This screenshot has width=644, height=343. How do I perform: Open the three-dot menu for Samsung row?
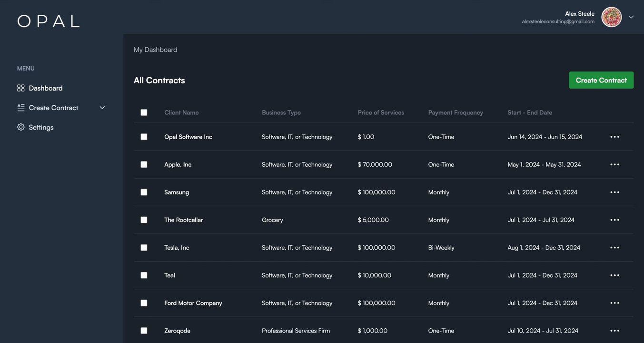[x=614, y=192]
